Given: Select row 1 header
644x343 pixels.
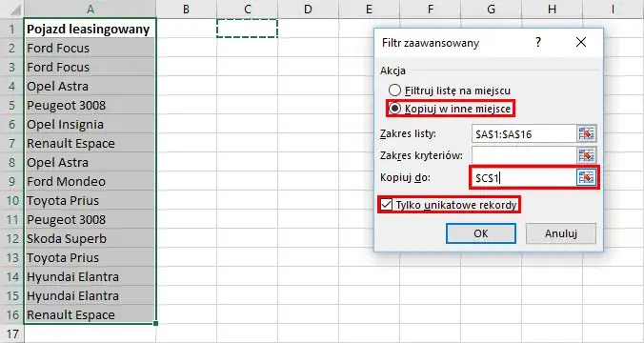Looking at the screenshot, I should (12, 30).
